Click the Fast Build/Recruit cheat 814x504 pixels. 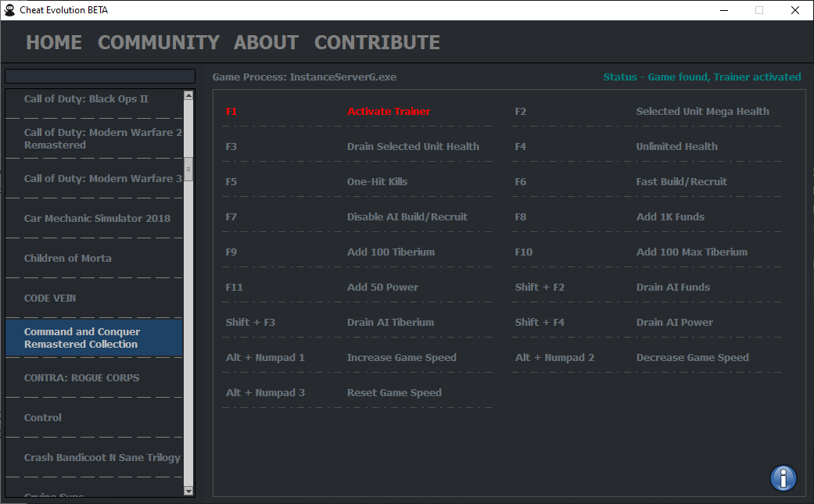click(681, 182)
